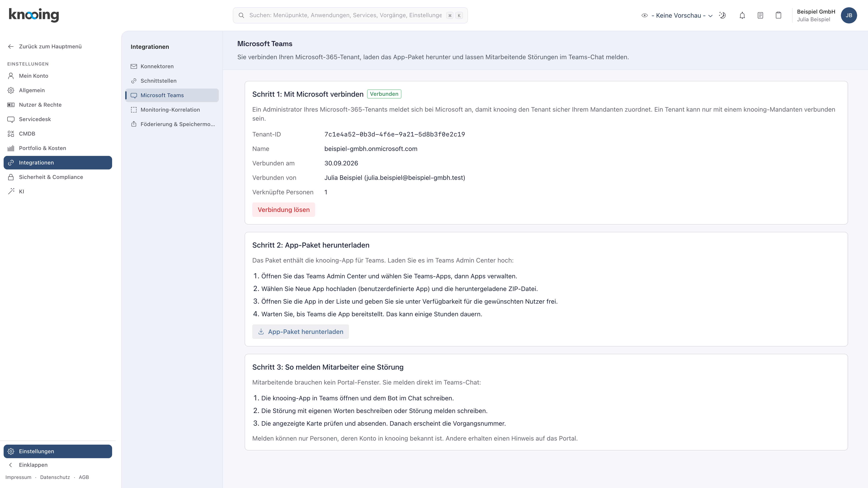Click the date 30.09.2026

tap(341, 163)
